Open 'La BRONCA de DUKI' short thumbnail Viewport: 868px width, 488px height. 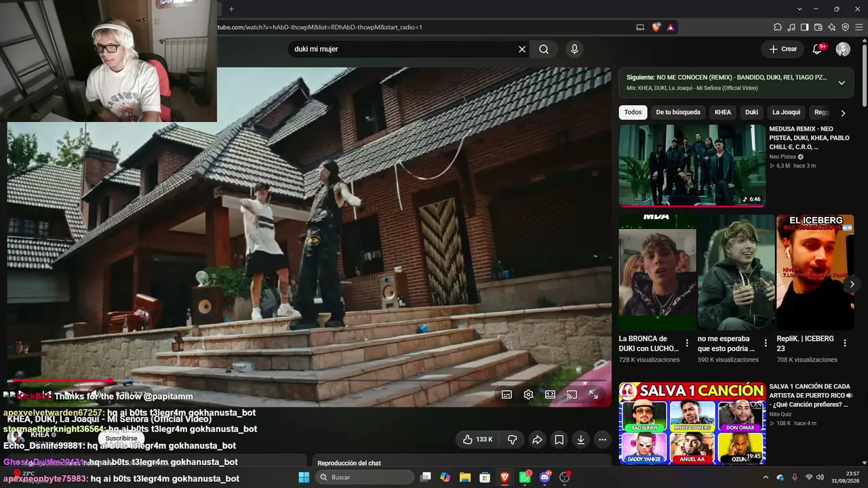pyautogui.click(x=657, y=272)
